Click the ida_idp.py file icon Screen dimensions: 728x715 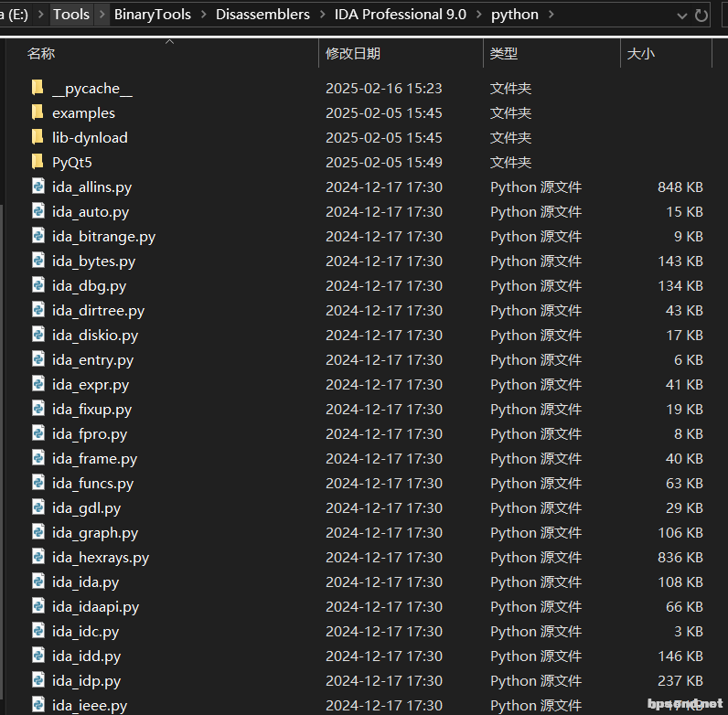click(x=38, y=679)
